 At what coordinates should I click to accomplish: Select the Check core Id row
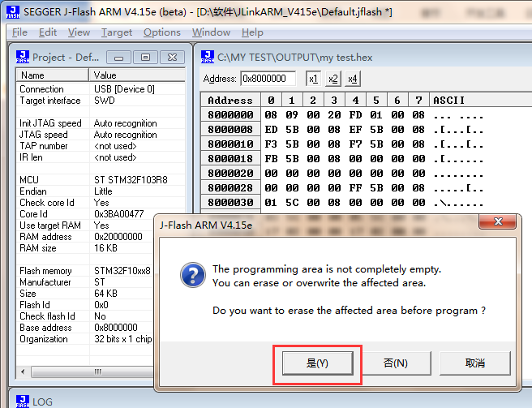pos(101,203)
